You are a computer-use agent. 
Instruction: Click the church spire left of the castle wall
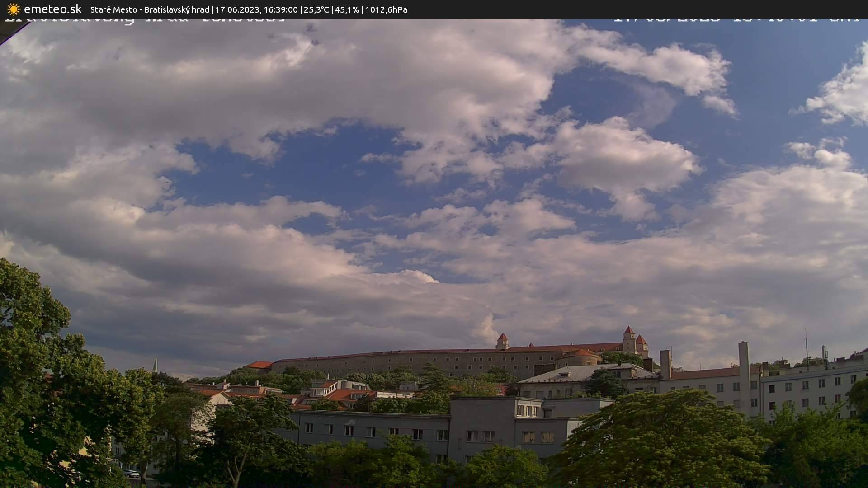click(155, 364)
